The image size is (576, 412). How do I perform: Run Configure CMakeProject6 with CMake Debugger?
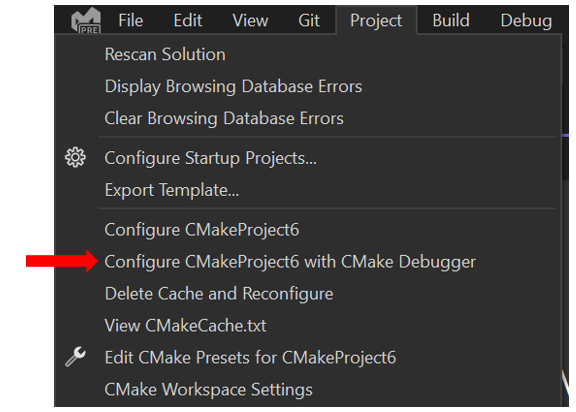309,262
